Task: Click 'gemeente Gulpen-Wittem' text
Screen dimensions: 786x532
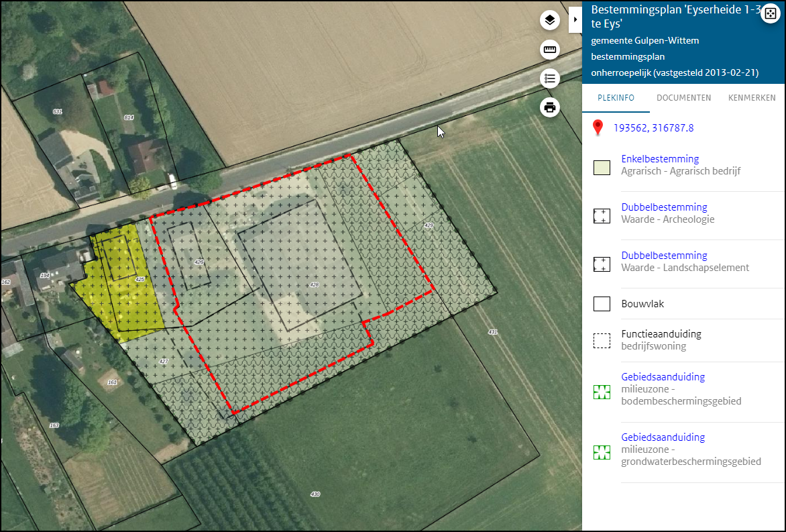Action: point(644,41)
